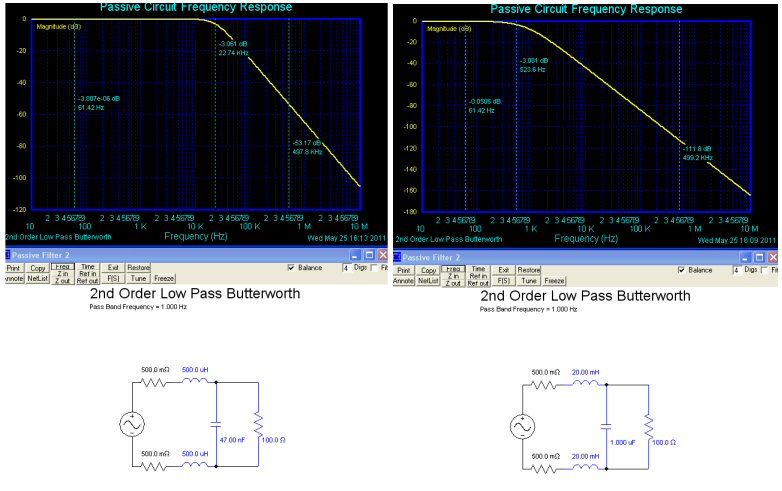Uncheck Balance checkbox in right window
The image size is (782, 491).
682,270
